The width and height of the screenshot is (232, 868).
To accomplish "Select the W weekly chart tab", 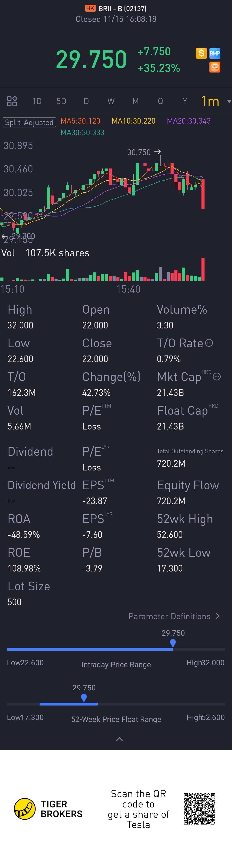I will (111, 101).
